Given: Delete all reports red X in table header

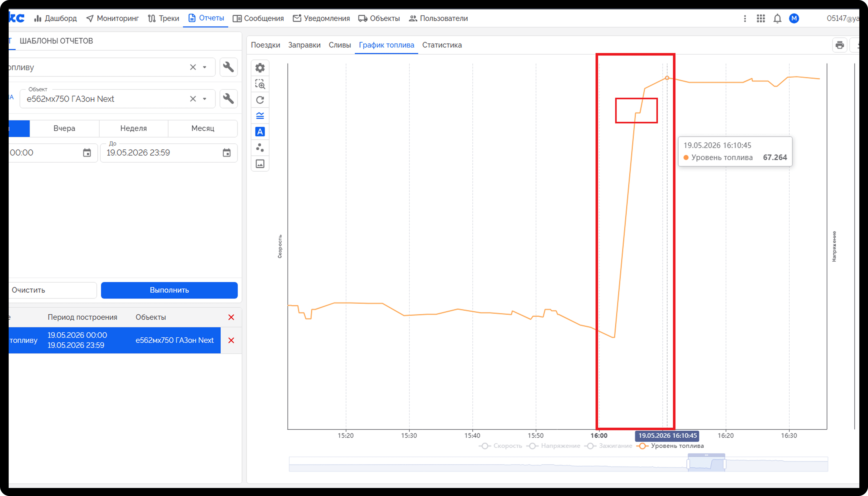Looking at the screenshot, I should click(x=231, y=317).
